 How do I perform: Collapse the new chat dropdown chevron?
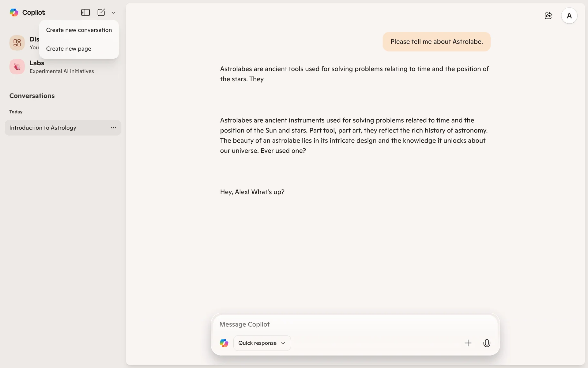pos(114,13)
